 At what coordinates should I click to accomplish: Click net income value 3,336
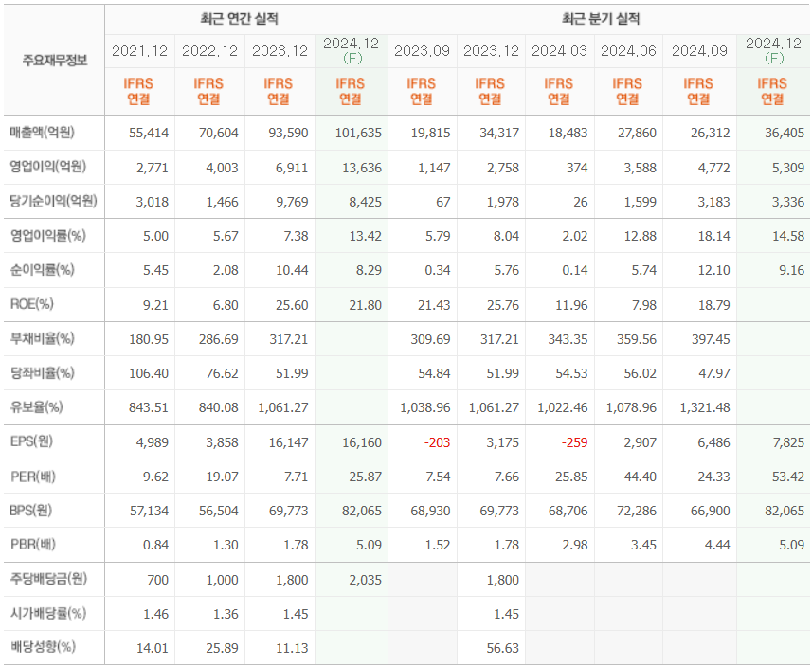tap(788, 202)
